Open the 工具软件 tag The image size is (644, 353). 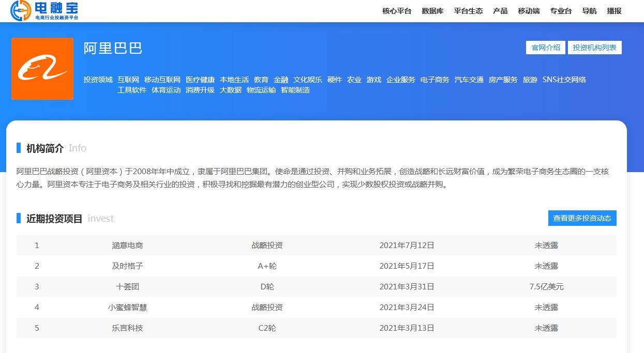click(x=132, y=90)
